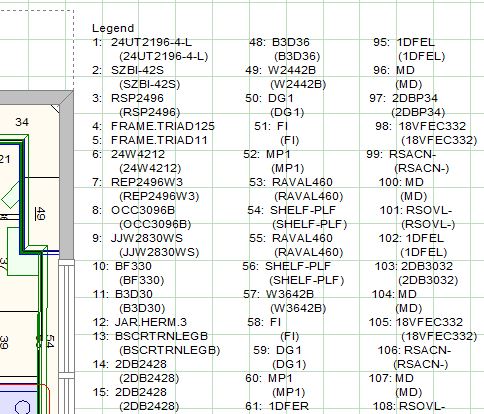Click legend entry 103: 2DB3032
Screen dimensions: 484x414
coord(414,266)
